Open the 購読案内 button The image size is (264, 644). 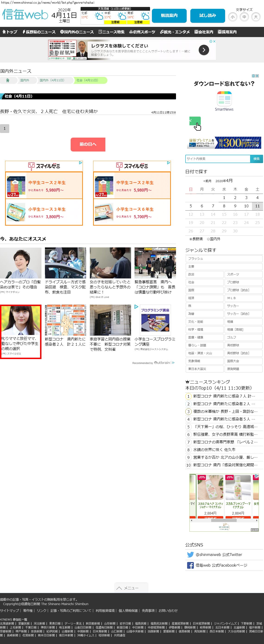pos(169,16)
